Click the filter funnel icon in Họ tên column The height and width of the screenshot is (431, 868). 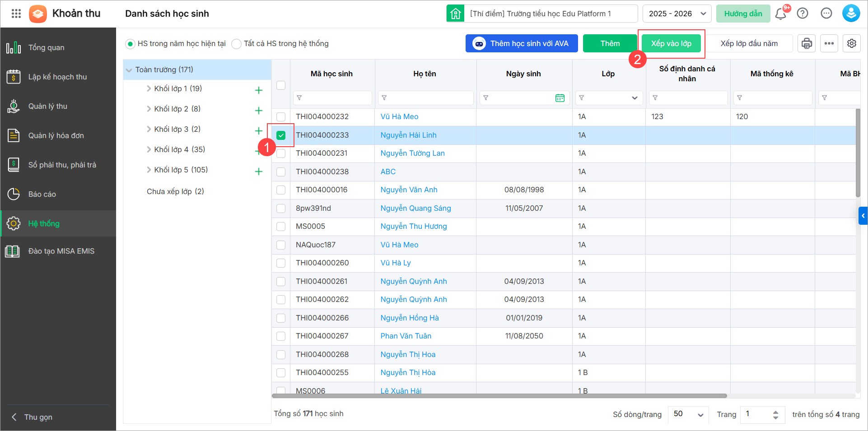(x=384, y=98)
